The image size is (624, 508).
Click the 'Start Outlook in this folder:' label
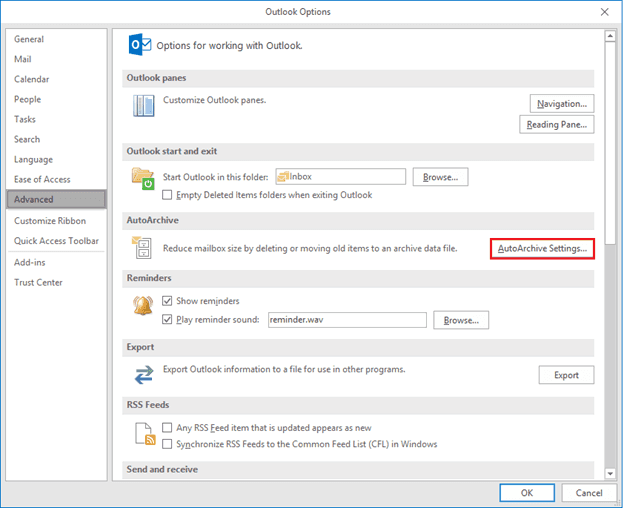click(215, 177)
